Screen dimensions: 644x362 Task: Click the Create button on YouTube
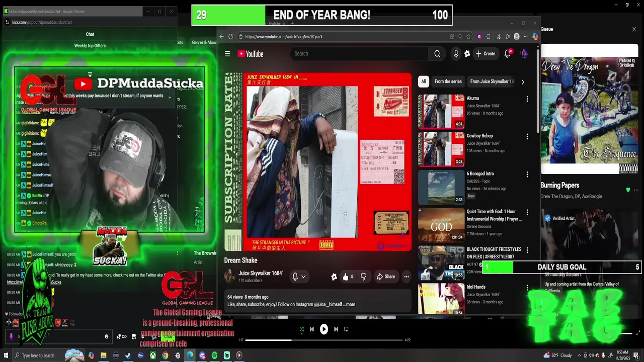[486, 54]
